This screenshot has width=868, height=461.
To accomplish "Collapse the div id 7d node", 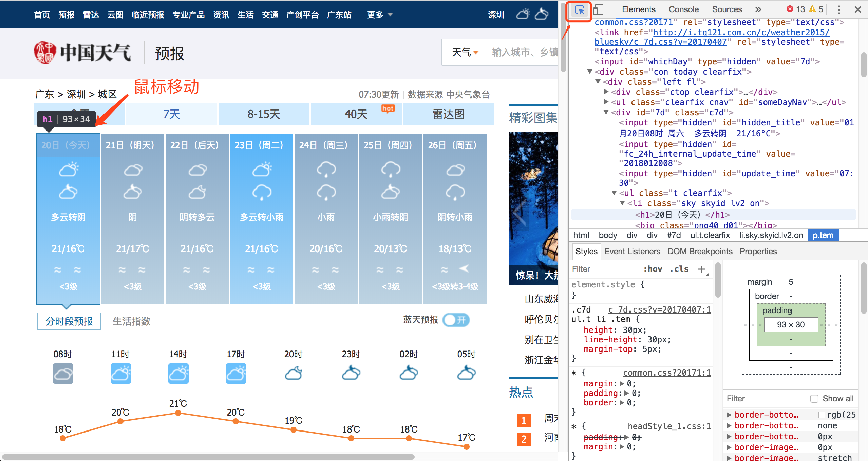I will point(606,112).
